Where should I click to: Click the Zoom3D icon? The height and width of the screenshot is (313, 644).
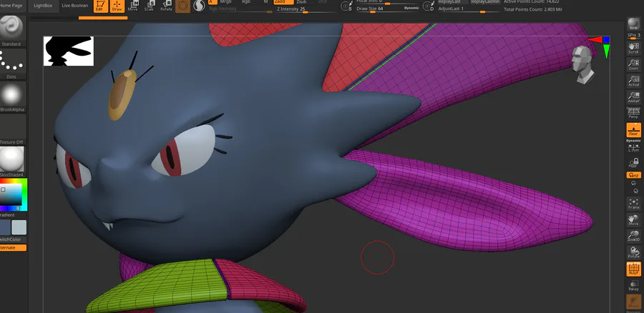pyautogui.click(x=633, y=236)
